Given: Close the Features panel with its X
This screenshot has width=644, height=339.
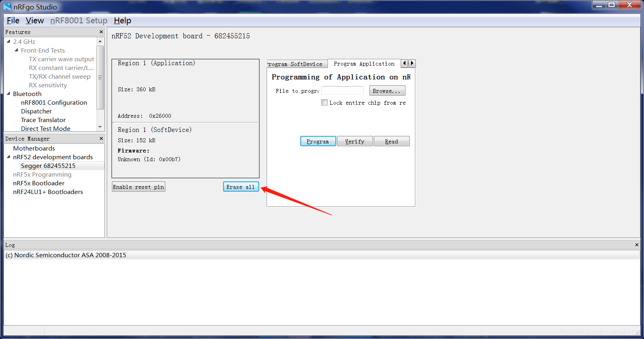Looking at the screenshot, I should (101, 32).
